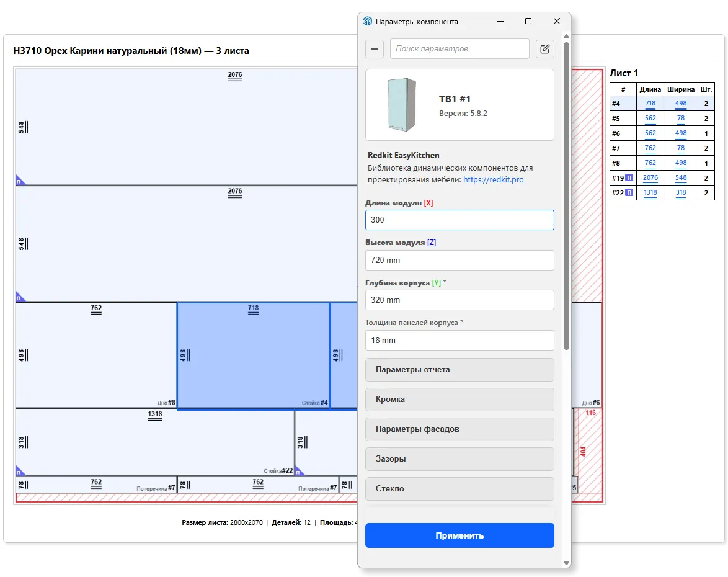The image size is (728, 577).
Task: Click width 498 in row #6
Action: click(681, 133)
